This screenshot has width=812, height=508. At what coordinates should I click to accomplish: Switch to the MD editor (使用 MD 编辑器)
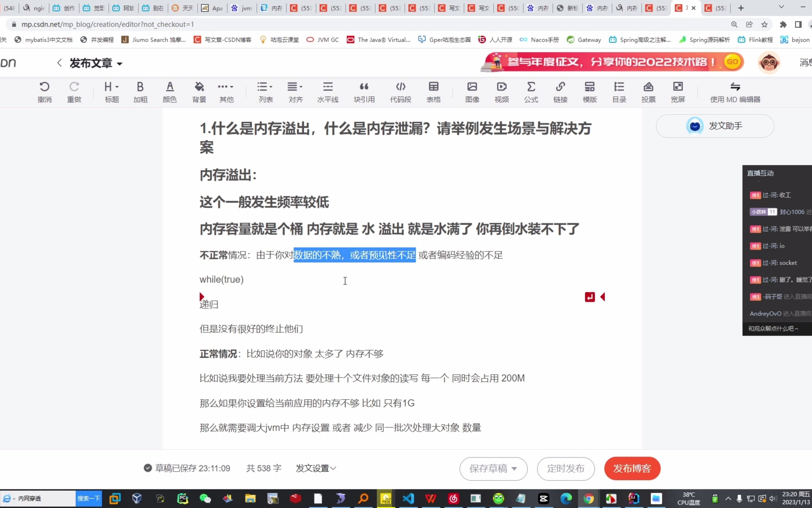735,92
